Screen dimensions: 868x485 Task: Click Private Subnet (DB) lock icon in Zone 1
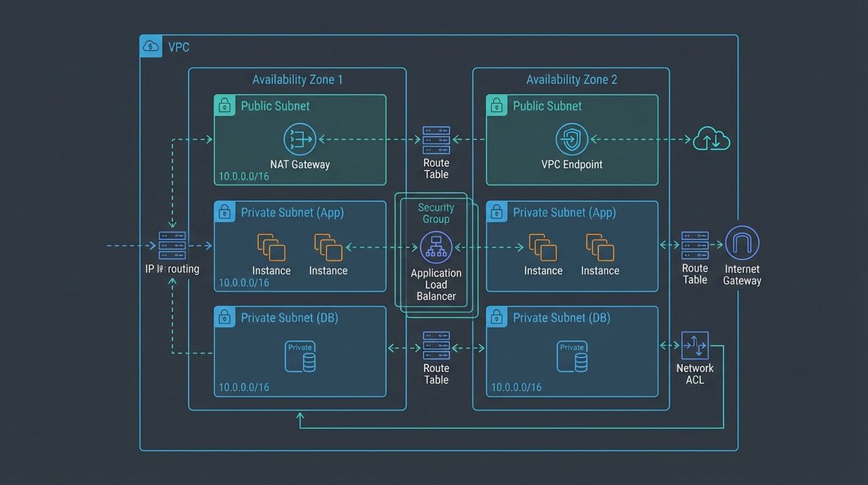[224, 316]
